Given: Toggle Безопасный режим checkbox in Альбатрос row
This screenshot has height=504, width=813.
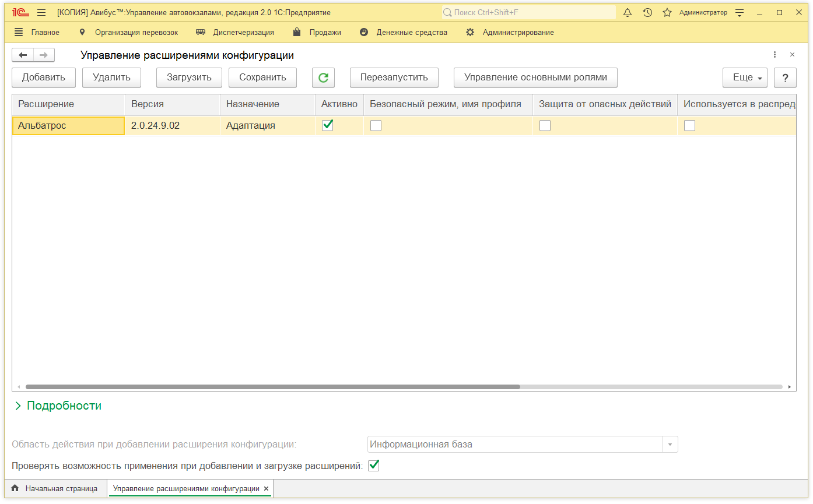Looking at the screenshot, I should pyautogui.click(x=376, y=125).
